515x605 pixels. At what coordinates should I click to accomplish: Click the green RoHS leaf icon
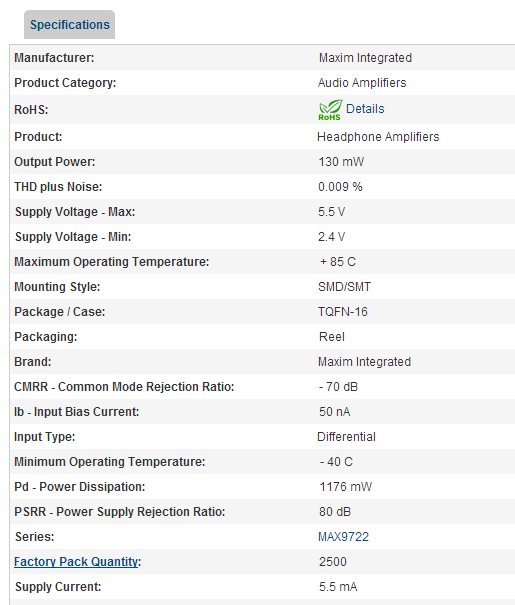[330, 110]
